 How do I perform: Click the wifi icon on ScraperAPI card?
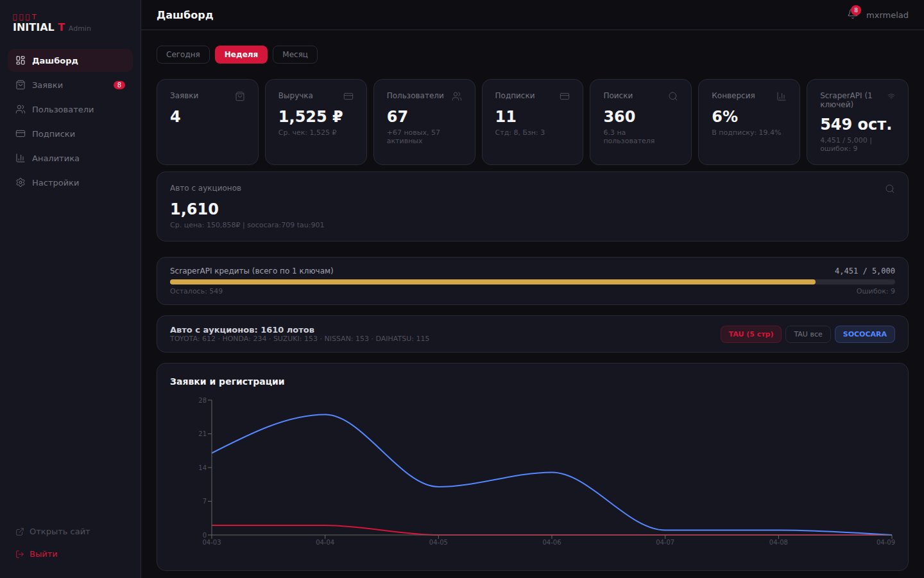pos(891,96)
